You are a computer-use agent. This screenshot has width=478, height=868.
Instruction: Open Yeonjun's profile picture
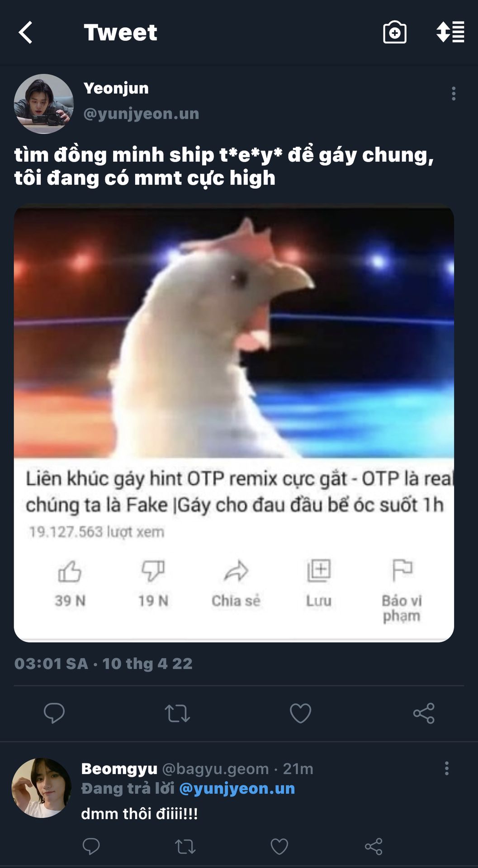[43, 104]
